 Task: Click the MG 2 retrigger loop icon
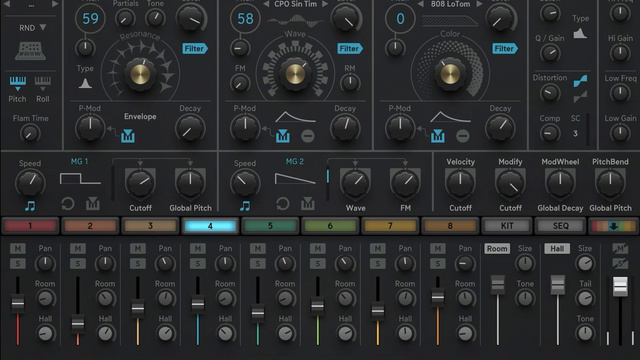point(282,204)
